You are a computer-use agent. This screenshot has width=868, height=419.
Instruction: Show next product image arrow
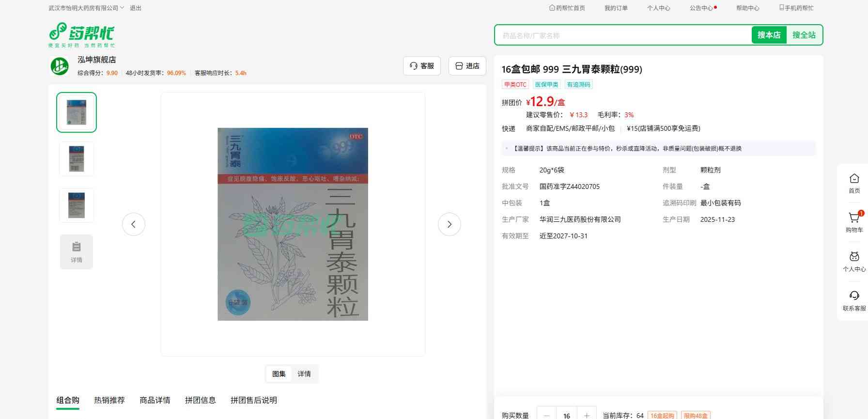tap(449, 224)
